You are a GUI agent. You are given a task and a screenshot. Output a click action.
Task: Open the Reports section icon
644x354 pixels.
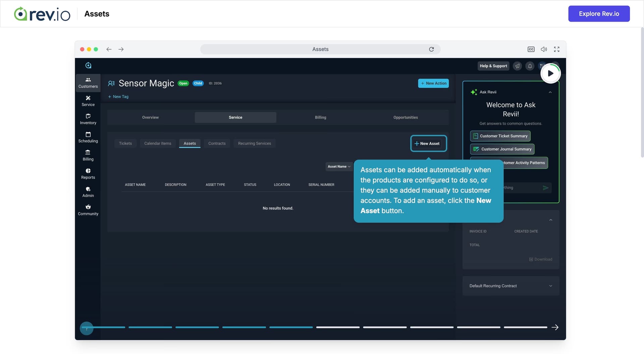[x=88, y=173]
